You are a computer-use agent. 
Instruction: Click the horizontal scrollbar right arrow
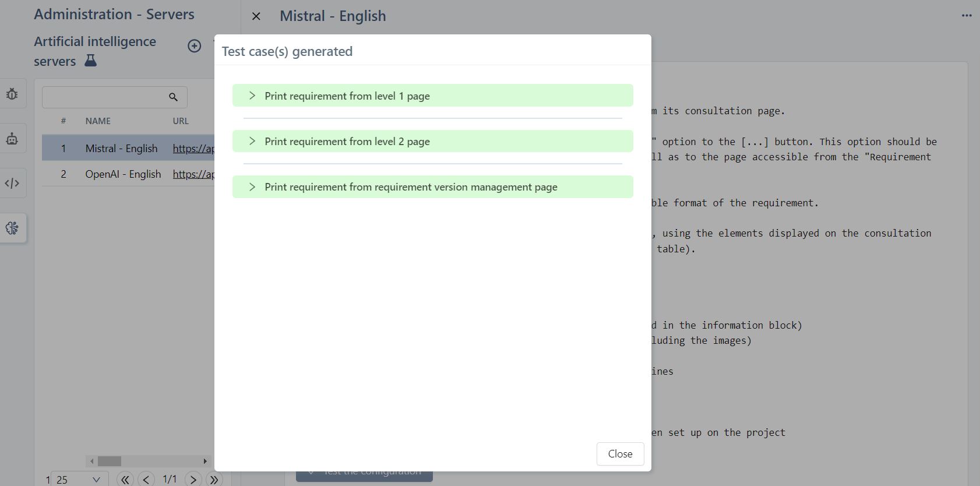point(205,461)
